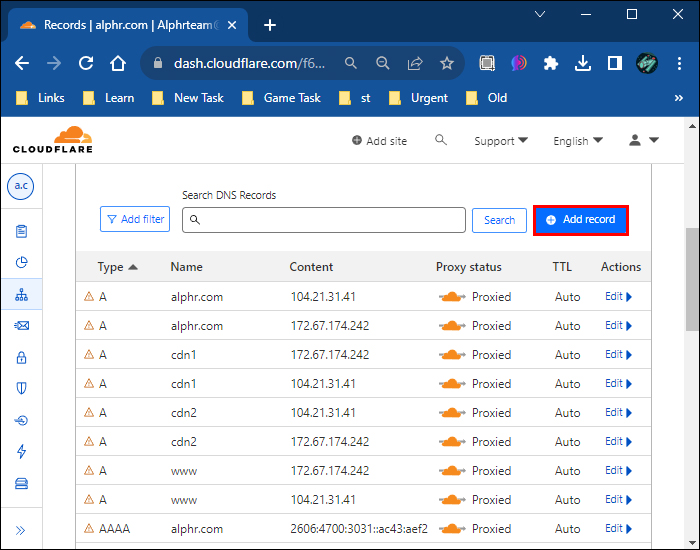
Task: Click the Add filter button
Action: coord(135,219)
